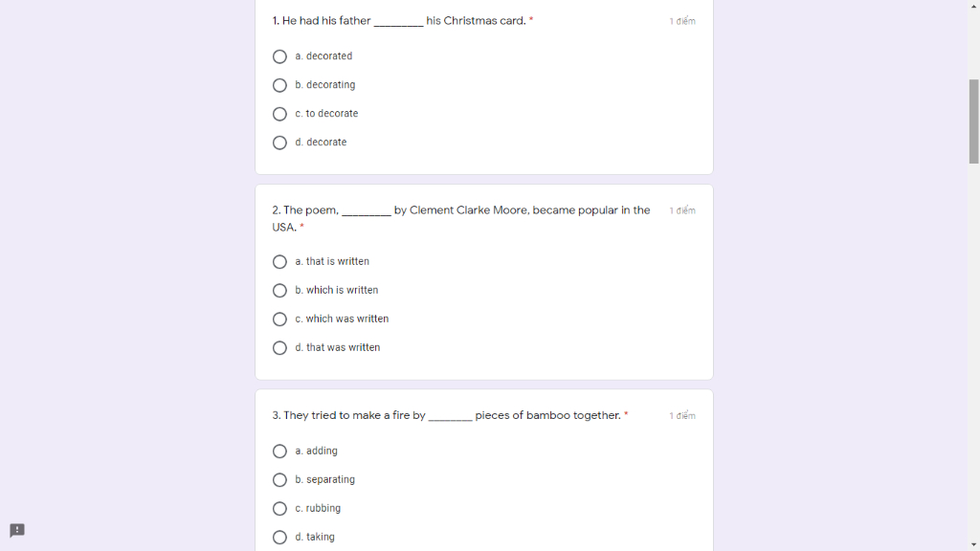This screenshot has width=980, height=551.
Task: Click the scroll up arrow of scrollbar
Action: [973, 5]
